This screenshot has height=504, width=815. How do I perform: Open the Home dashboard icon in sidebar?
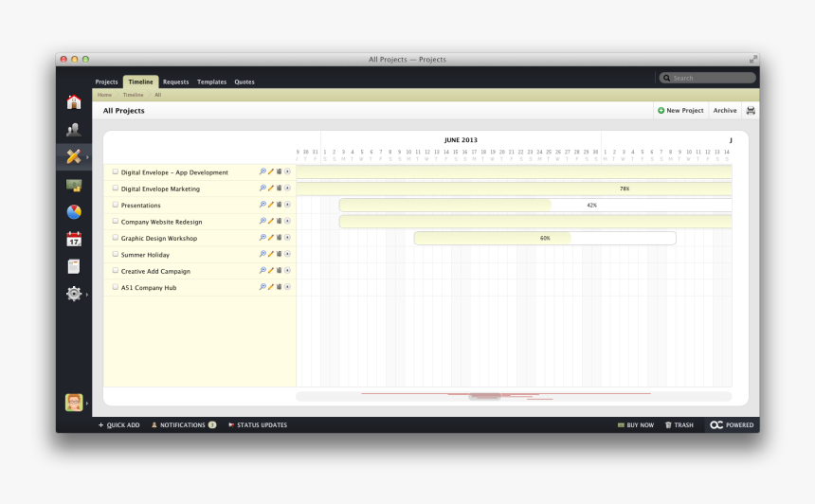[x=73, y=102]
